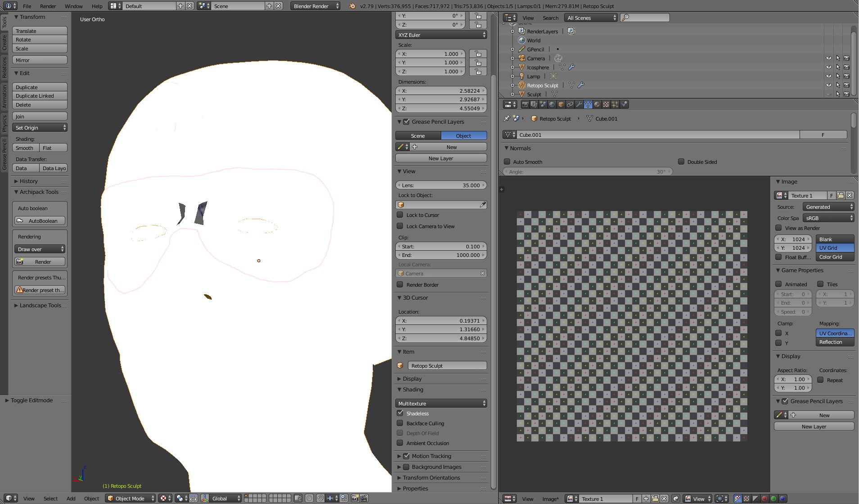The width and height of the screenshot is (859, 504).
Task: Select the World properties globe icon
Action: (552, 104)
